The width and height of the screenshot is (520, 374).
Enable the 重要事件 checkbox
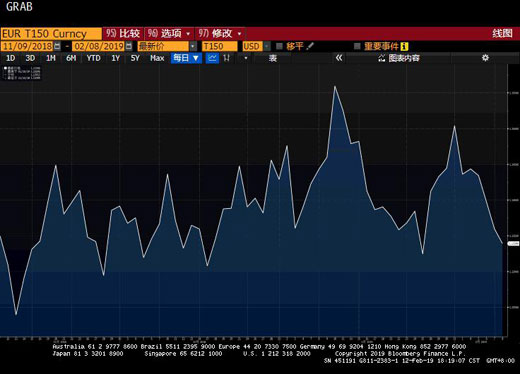click(x=357, y=46)
